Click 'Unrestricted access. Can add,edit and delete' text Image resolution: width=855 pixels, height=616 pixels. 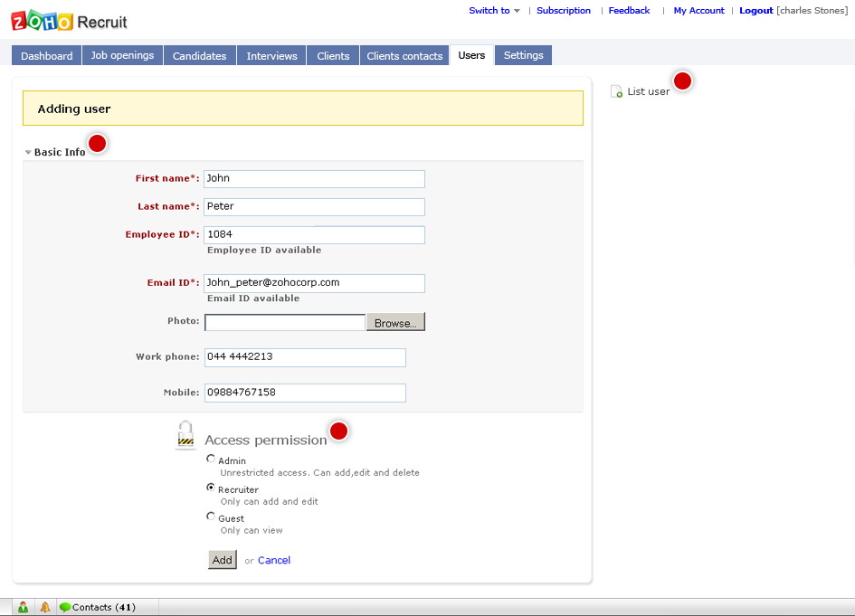[319, 473]
